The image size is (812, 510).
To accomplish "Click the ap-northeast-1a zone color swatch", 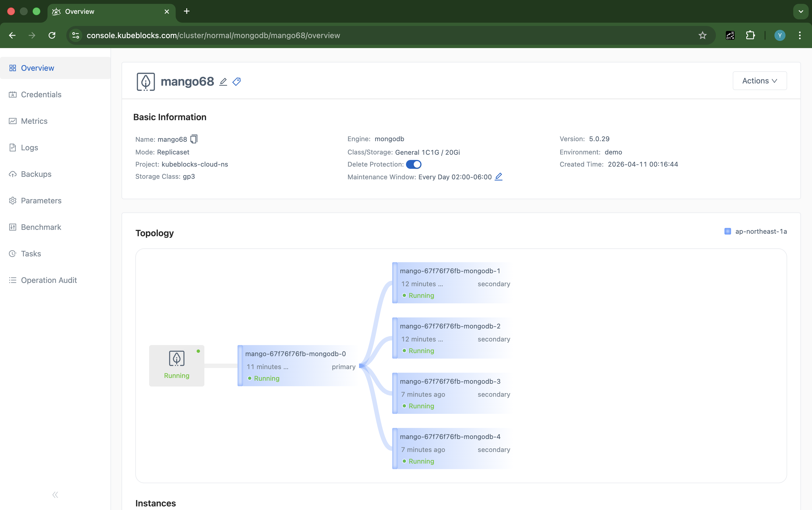I will click(x=728, y=232).
